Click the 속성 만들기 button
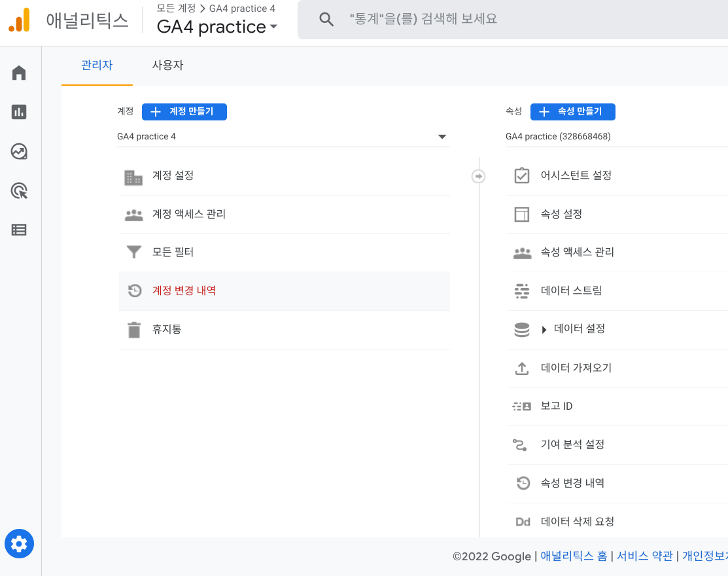The image size is (728, 576). (573, 112)
